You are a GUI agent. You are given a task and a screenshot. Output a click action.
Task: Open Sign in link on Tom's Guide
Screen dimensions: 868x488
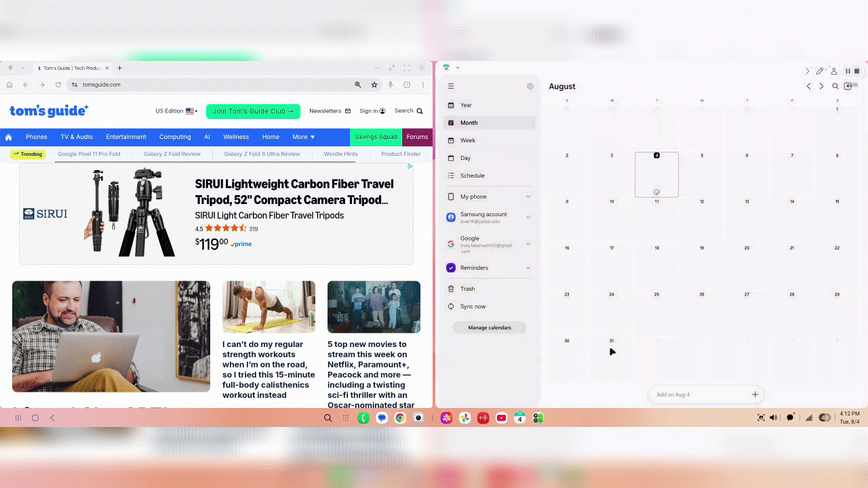[x=372, y=111]
